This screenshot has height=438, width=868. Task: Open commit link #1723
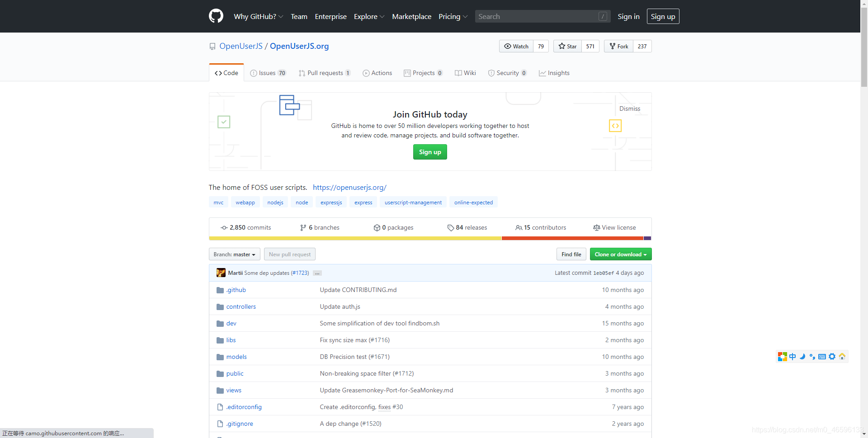pos(300,273)
